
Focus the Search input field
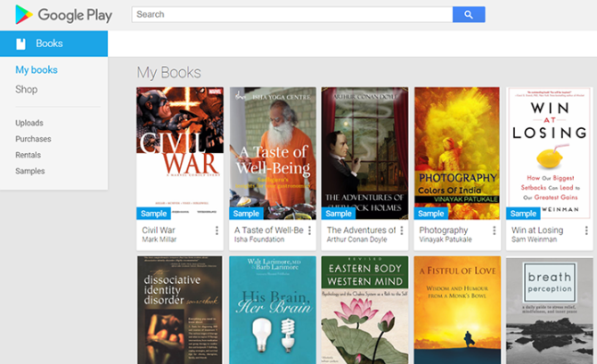click(292, 14)
